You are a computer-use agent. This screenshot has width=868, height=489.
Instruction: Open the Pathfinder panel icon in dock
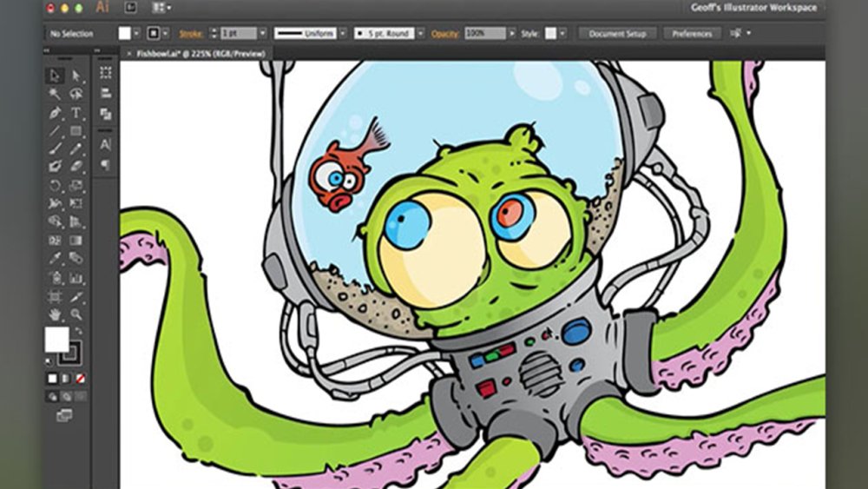105,114
